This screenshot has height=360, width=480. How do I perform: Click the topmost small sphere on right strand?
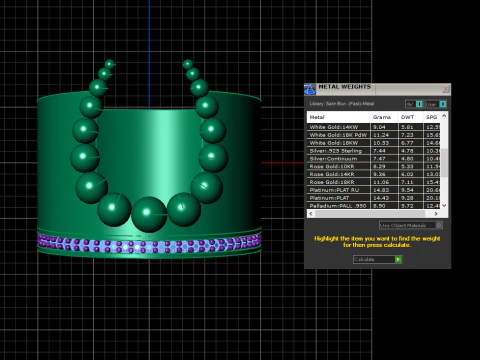point(188,64)
